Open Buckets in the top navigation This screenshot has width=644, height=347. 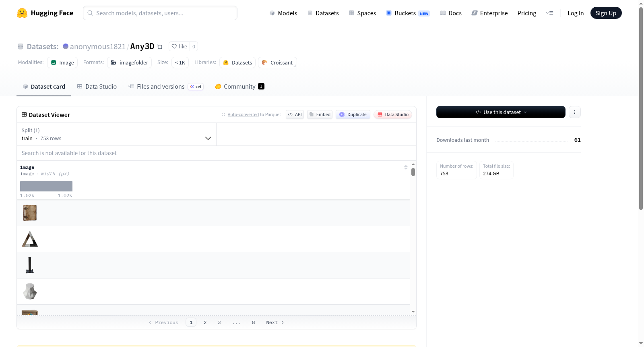[408, 13]
